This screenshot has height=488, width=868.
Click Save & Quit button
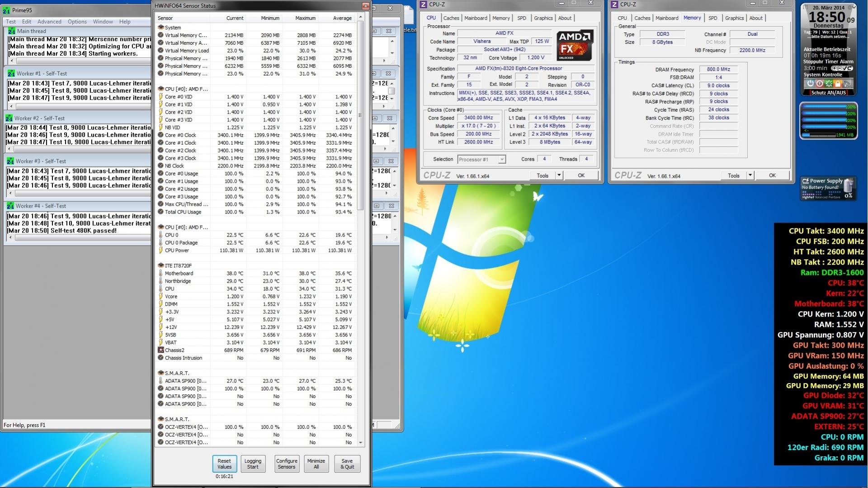pyautogui.click(x=347, y=464)
